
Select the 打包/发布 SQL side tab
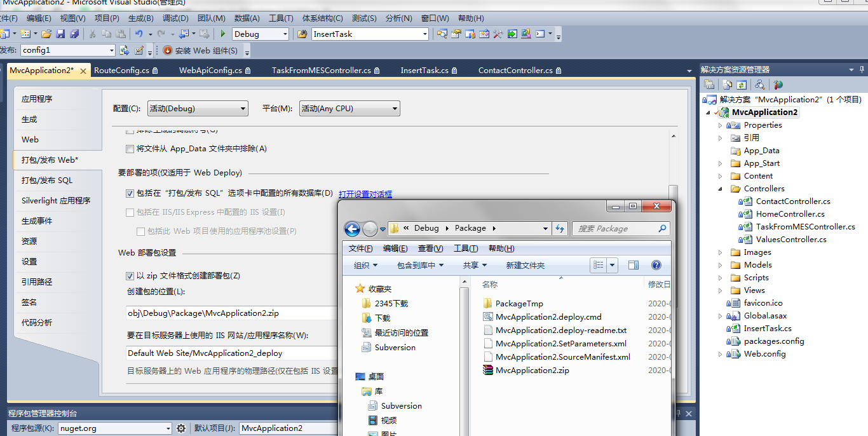tap(47, 181)
